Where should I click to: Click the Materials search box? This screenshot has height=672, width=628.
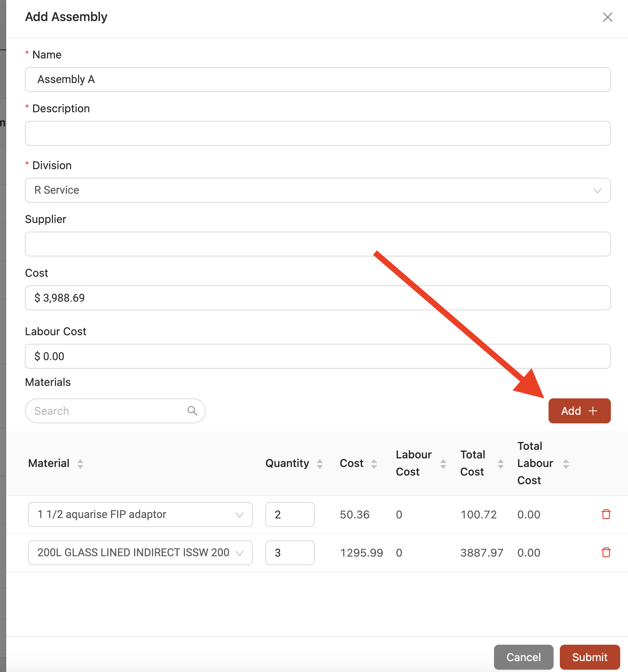pyautogui.click(x=115, y=411)
